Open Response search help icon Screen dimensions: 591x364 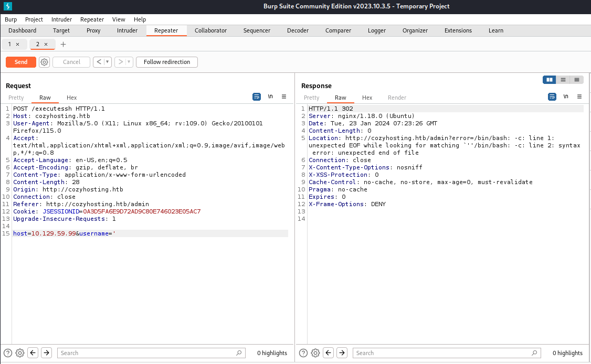point(303,353)
